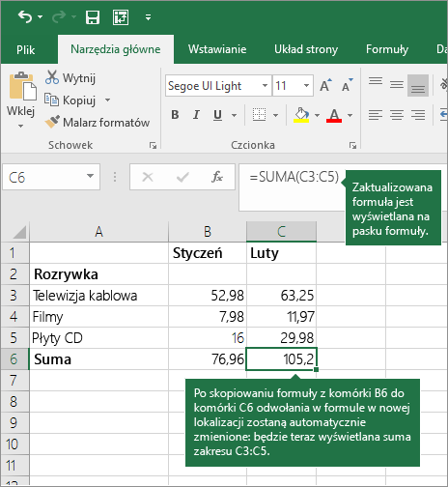Open the Undo history dropdown arrow
Image resolution: width=448 pixels, height=487 pixels.
[x=41, y=16]
